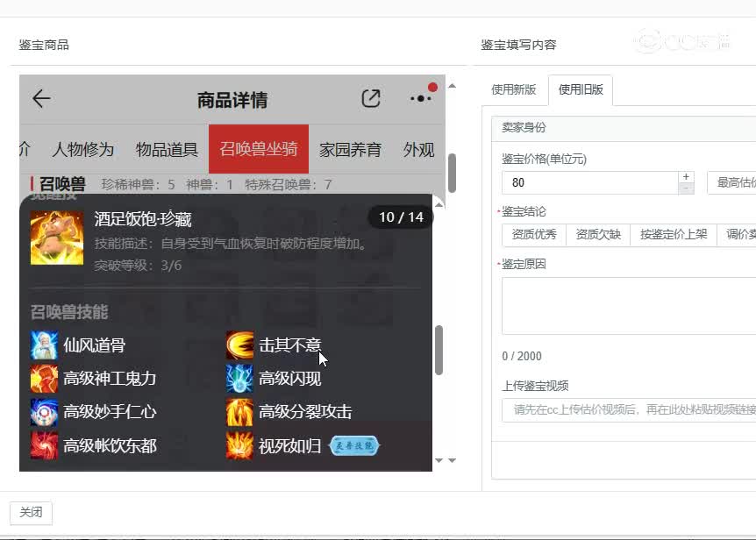756x540 pixels.
Task: Click the skill popup scroll-down arrow
Action: point(439,460)
